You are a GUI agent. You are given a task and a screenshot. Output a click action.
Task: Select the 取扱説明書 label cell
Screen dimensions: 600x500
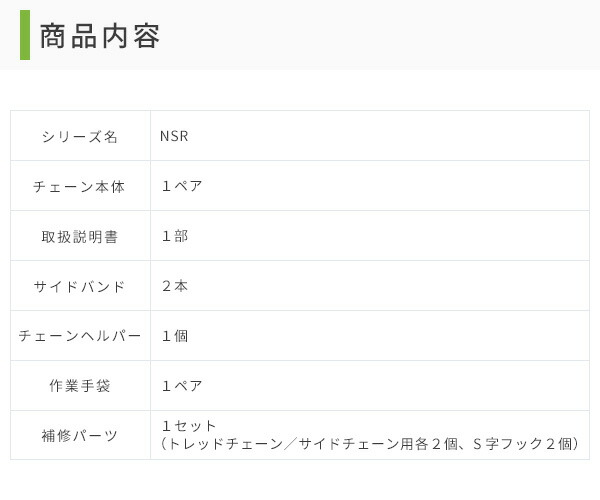coord(80,236)
